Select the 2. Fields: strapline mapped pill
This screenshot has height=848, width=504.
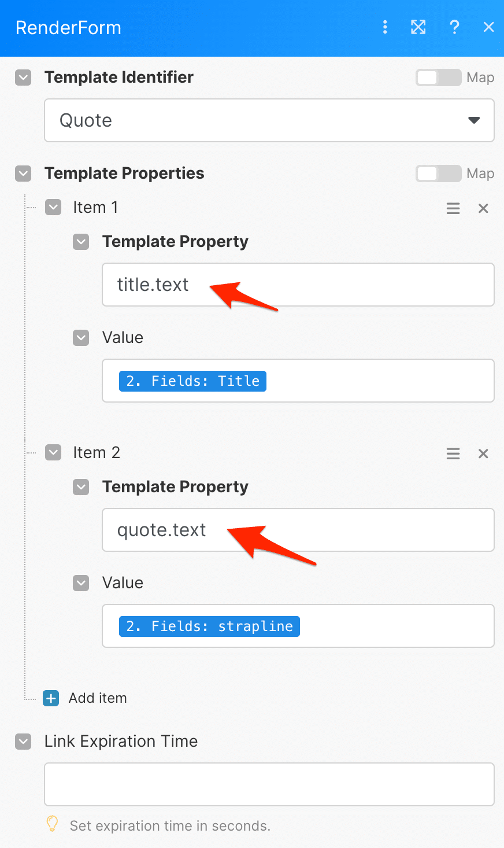(209, 626)
